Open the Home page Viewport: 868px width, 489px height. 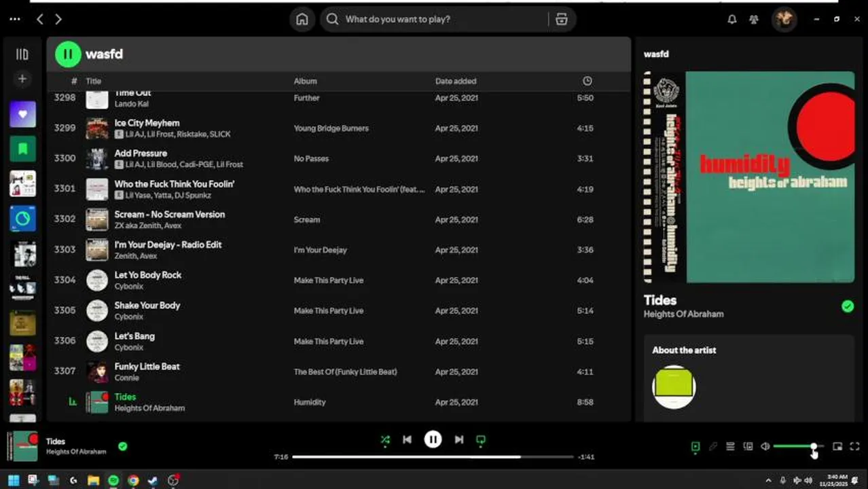pos(302,19)
